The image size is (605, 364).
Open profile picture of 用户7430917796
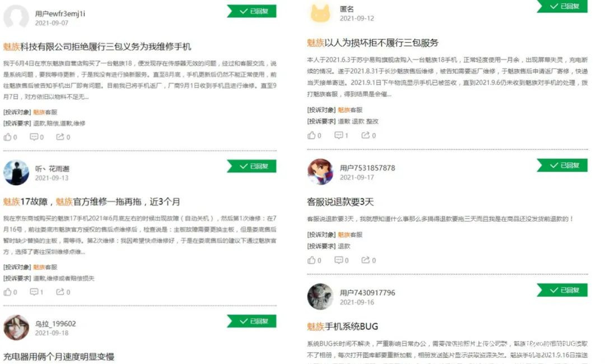coord(320,297)
